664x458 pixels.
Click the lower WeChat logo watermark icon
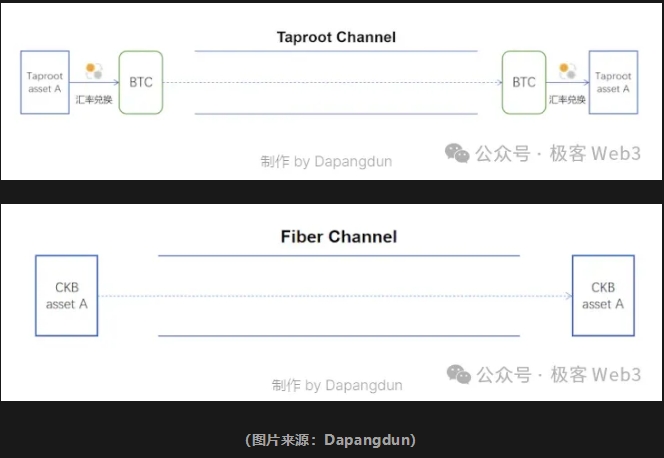pyautogui.click(x=459, y=374)
